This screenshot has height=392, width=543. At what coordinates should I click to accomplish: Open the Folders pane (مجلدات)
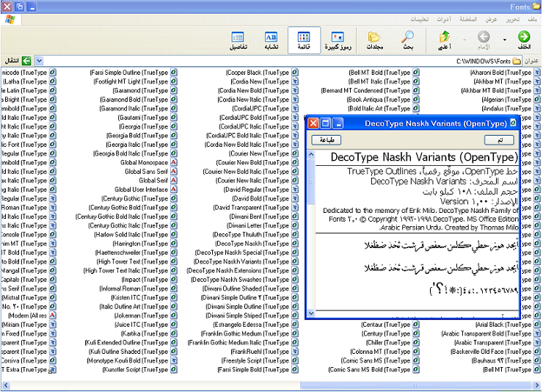374,41
